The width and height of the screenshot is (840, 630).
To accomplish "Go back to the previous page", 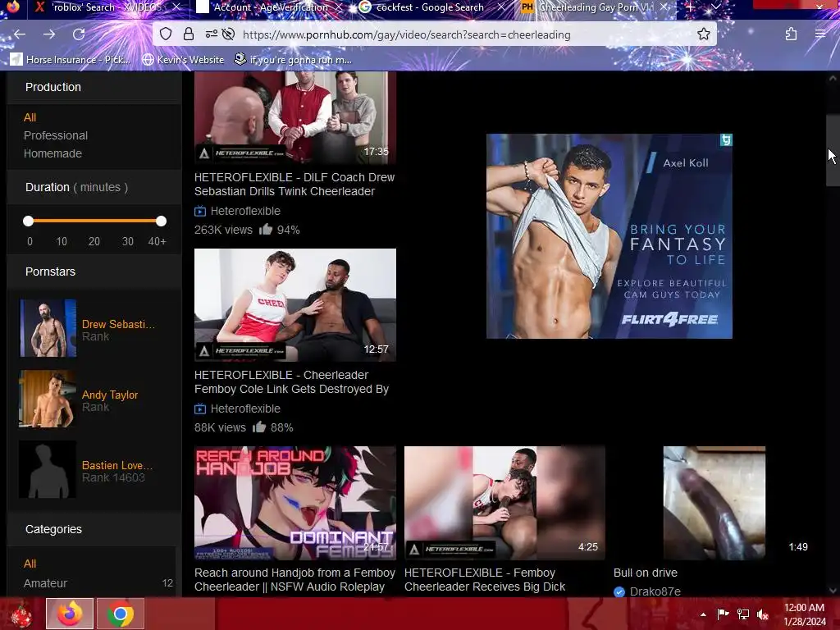I will click(20, 34).
